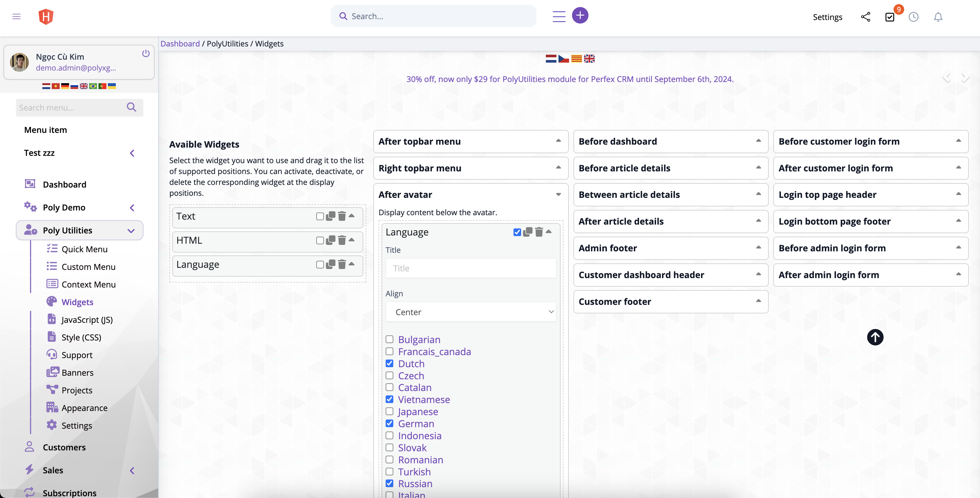Delete the Text widget via trash icon
Screen dimensions: 980x498
[x=342, y=216]
